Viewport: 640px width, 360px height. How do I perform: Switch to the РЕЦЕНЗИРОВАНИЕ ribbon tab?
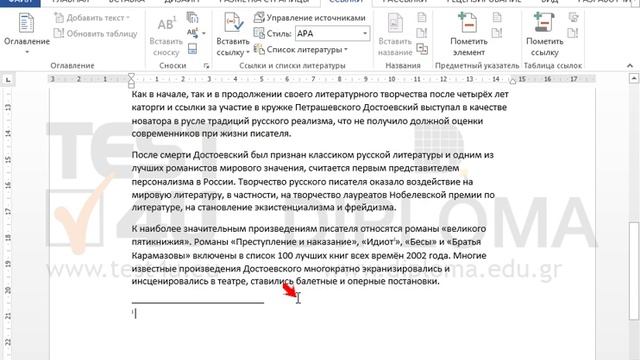pos(484,2)
